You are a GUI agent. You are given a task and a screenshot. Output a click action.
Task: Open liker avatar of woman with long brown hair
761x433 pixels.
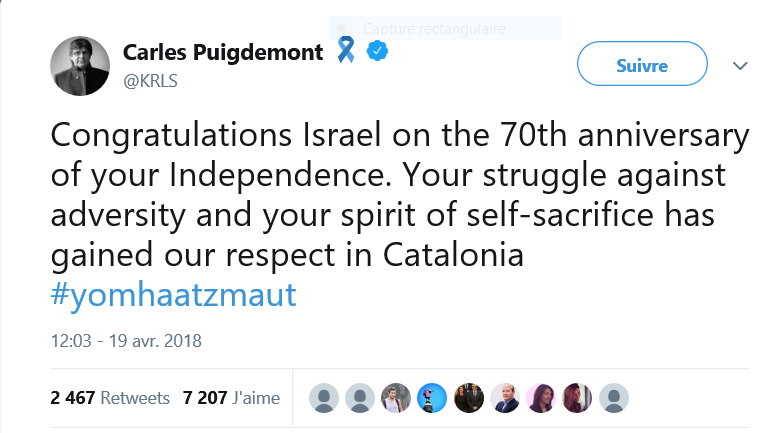tap(578, 398)
